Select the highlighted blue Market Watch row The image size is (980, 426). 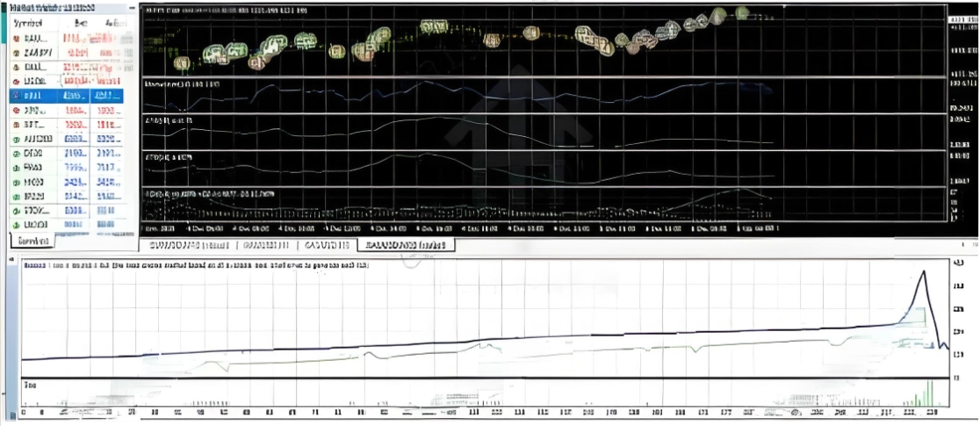coord(67,96)
